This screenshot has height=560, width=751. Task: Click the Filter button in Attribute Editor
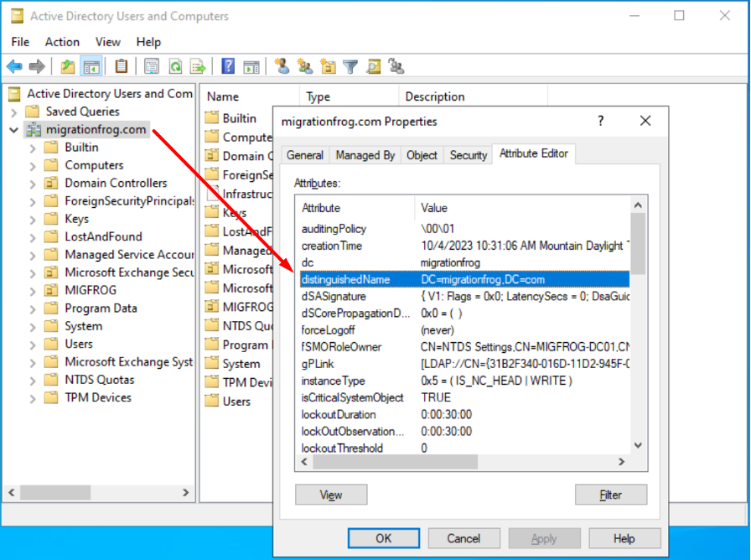611,495
